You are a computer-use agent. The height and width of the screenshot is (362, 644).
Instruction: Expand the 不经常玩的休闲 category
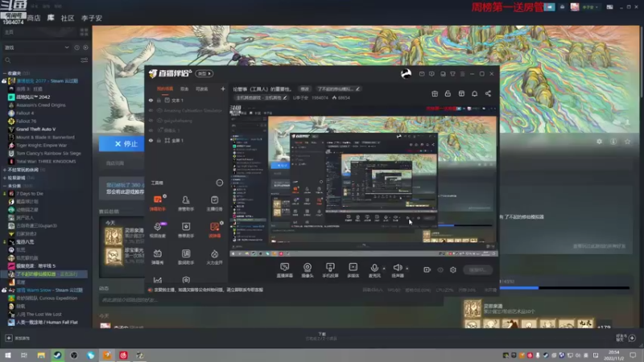pos(5,170)
